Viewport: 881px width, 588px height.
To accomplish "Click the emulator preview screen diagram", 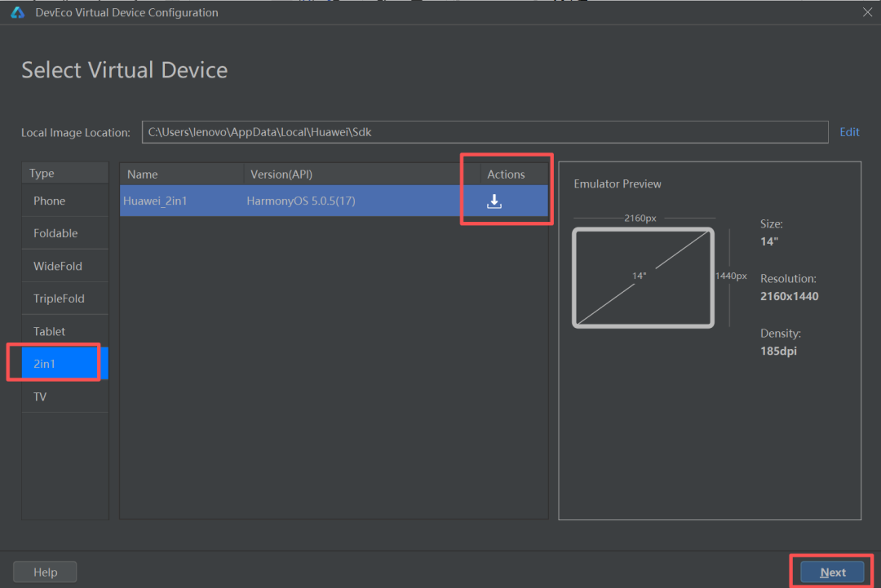I will coord(643,277).
